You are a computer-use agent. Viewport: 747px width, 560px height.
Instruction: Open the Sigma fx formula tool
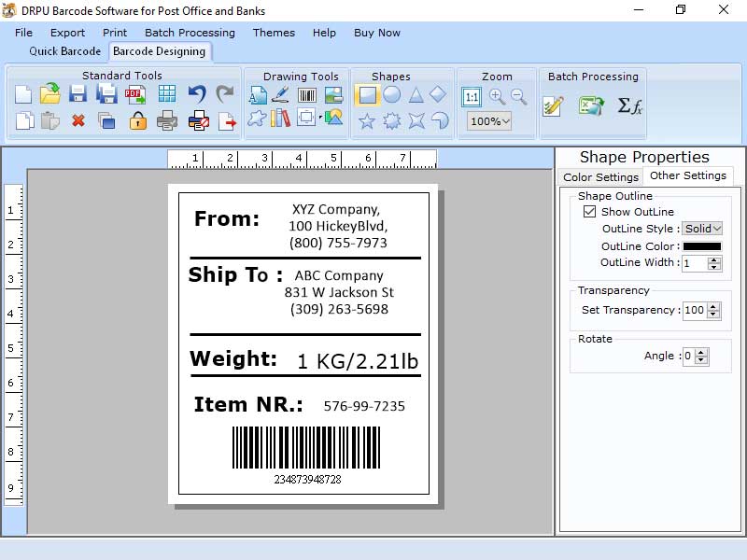[x=629, y=105]
